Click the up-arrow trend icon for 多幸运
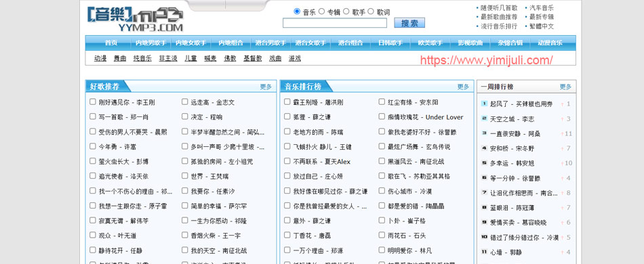Screen dimensions: 644x264 pos(562,164)
